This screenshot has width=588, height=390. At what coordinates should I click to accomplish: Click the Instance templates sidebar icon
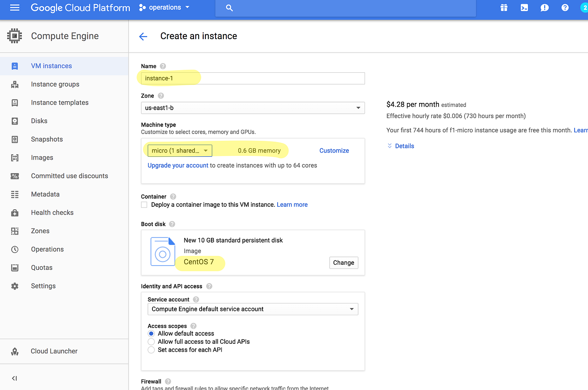pyautogui.click(x=15, y=103)
